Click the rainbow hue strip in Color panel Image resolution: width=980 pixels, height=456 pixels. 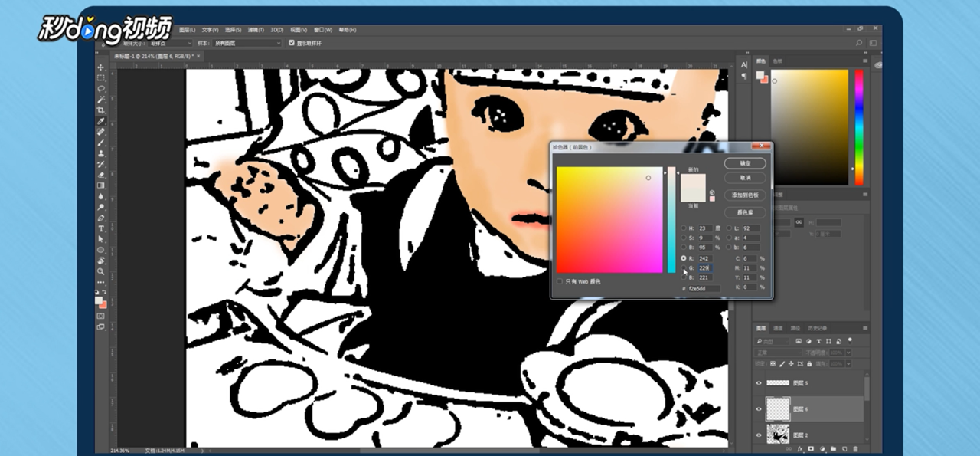859,127
